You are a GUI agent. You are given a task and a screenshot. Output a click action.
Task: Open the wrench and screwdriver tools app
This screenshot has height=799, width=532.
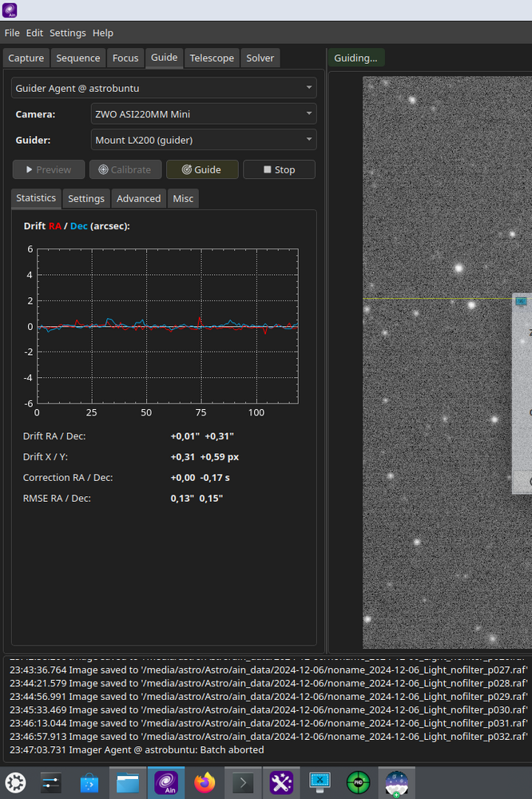pos(281,783)
